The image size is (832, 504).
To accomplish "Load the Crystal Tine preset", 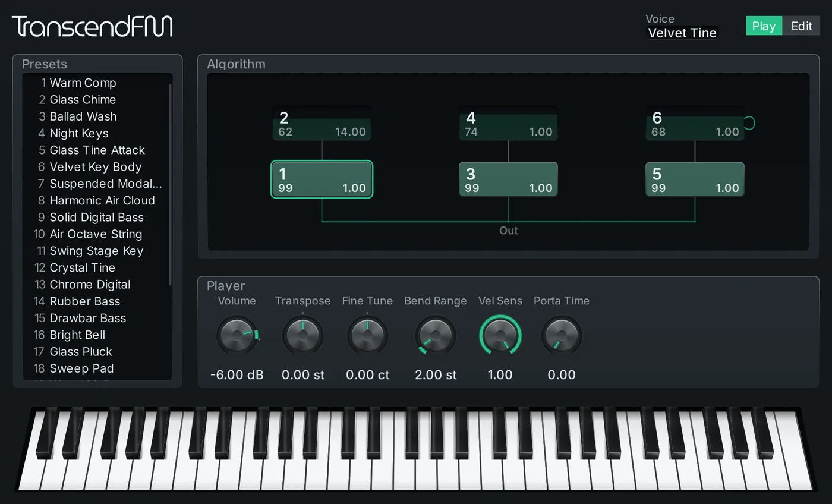I will (97, 267).
